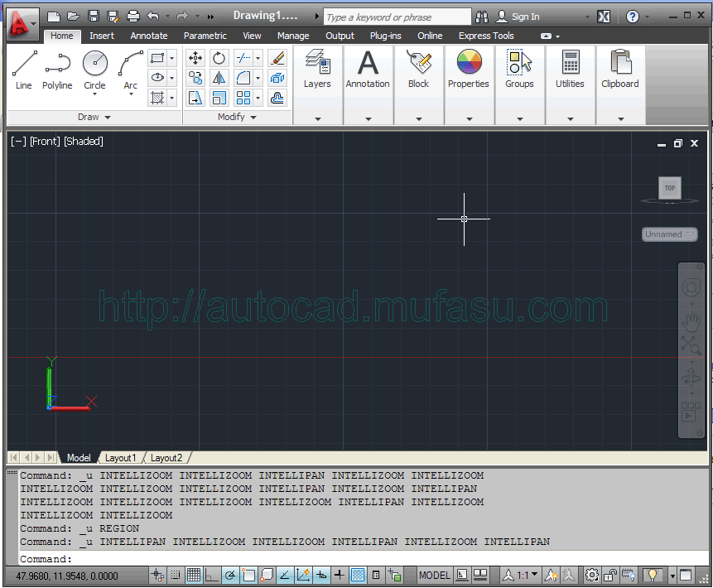Toggle Grid Display in status bar
Image resolution: width=713 pixels, height=588 pixels.
coord(194,575)
